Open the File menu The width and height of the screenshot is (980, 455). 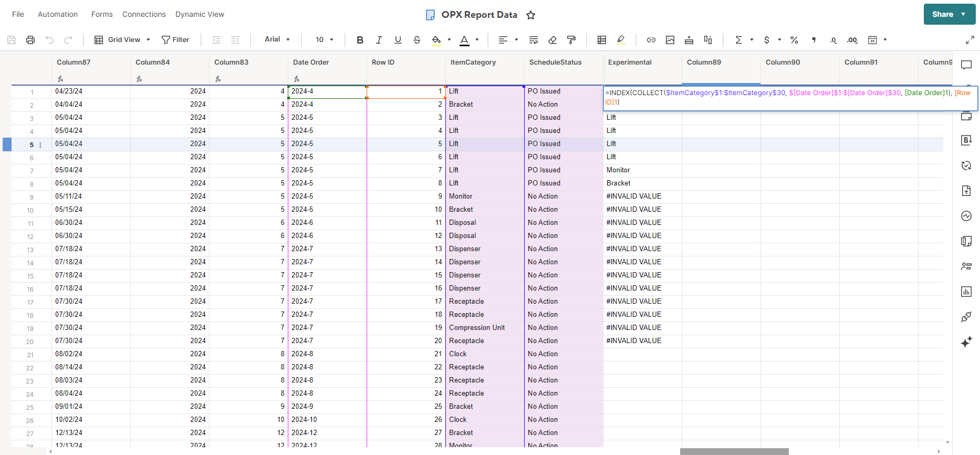[18, 14]
